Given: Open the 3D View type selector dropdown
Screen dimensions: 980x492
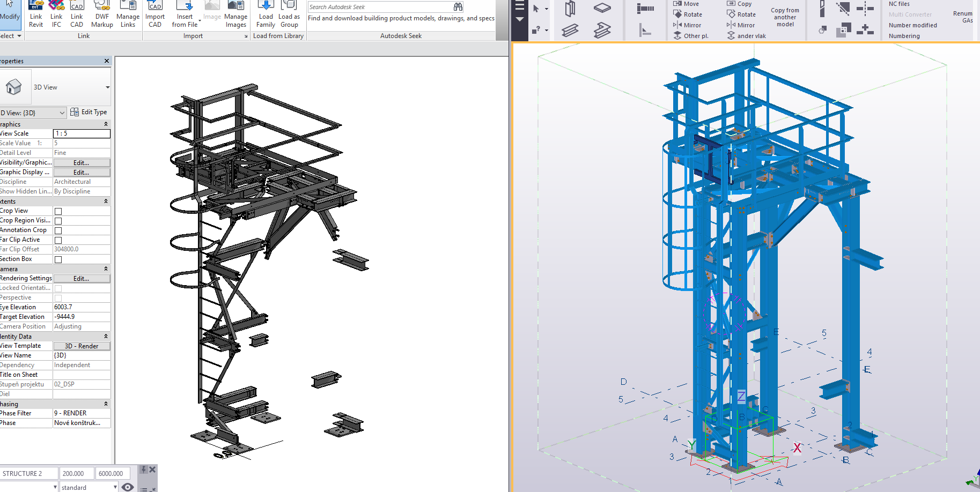Looking at the screenshot, I should pyautogui.click(x=108, y=87).
